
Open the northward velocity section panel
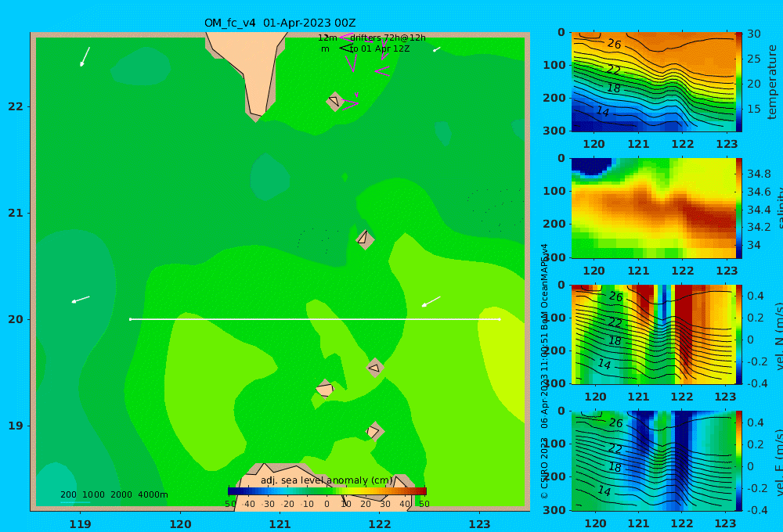point(653,334)
